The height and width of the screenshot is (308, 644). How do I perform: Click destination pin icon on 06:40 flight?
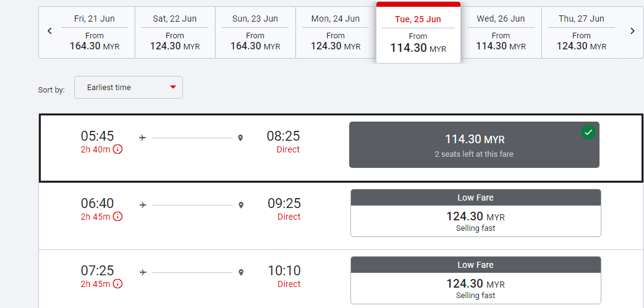241,205
